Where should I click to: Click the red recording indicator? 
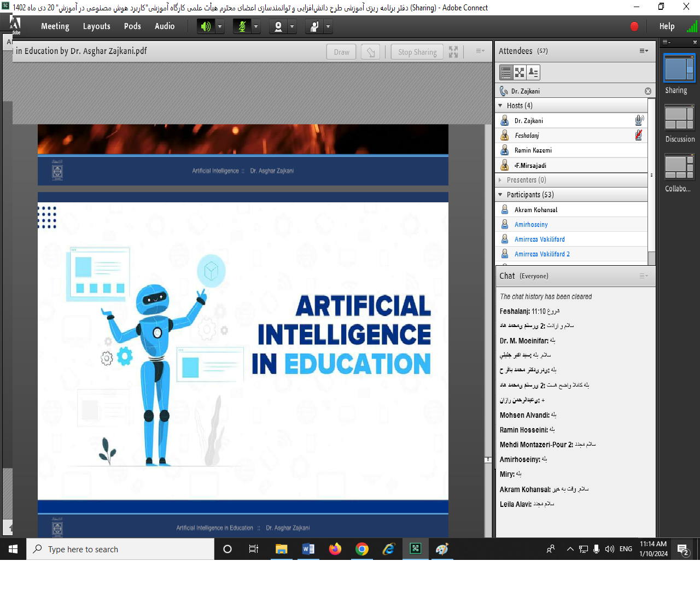(x=634, y=26)
